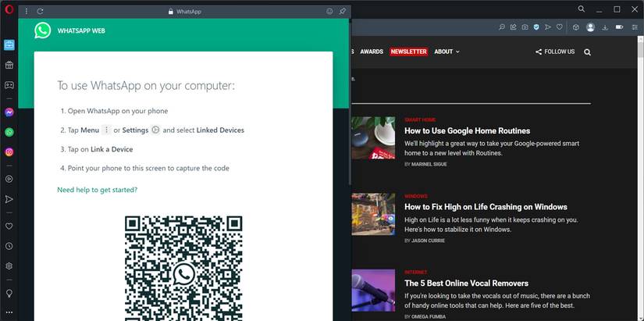Expand the ABOUT dropdown menu
Image resolution: width=644 pixels, height=321 pixels.
(x=447, y=52)
